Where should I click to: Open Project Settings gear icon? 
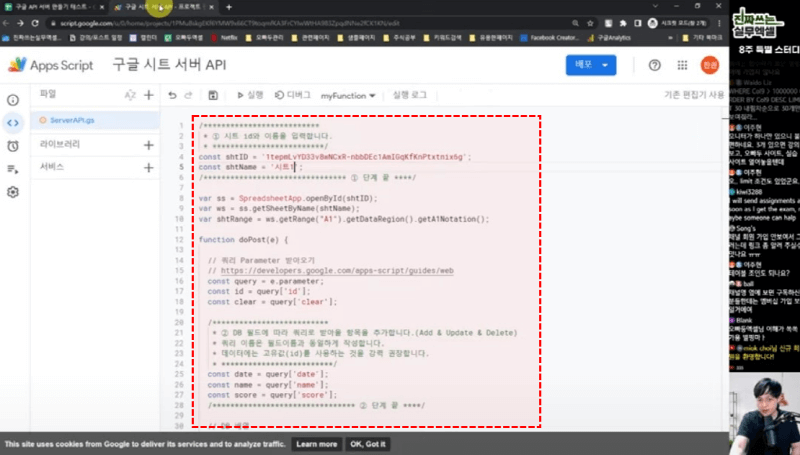13,192
